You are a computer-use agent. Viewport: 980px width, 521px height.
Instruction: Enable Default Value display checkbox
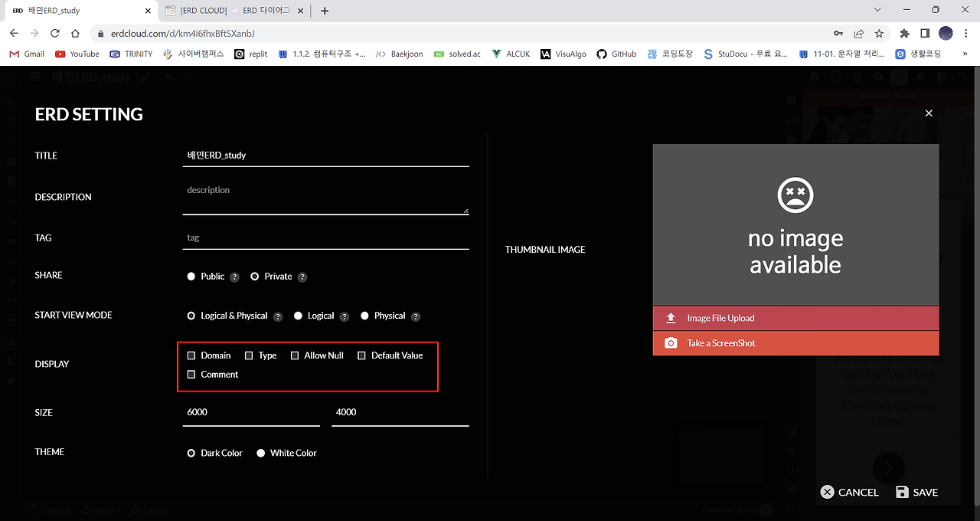[x=362, y=356]
